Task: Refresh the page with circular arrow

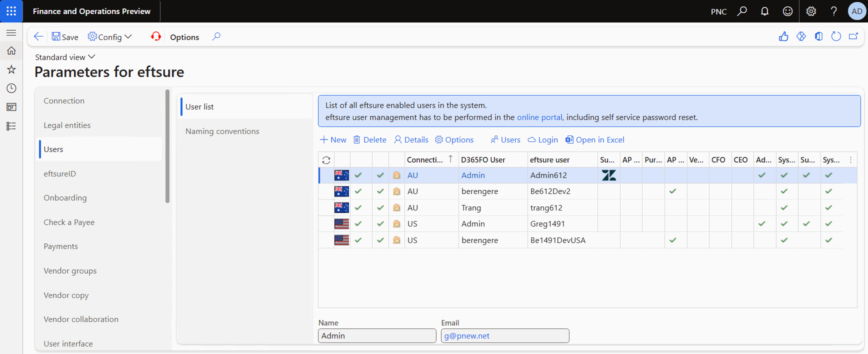Action: (836, 36)
